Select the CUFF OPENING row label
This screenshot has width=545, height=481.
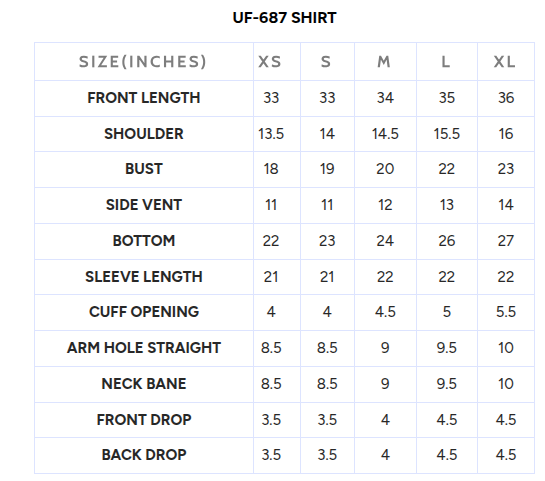tap(144, 312)
